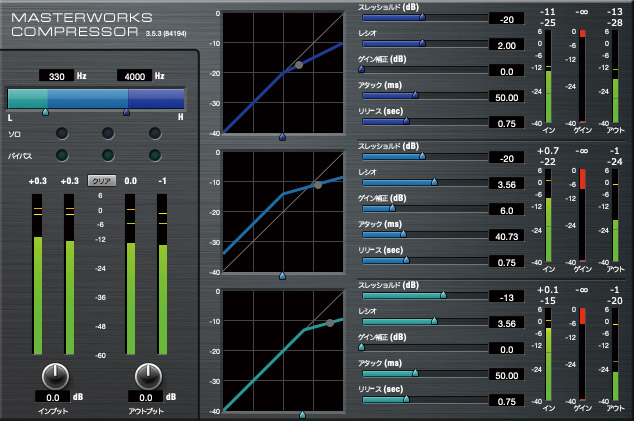Click bottom band output readout -20
Screen dimensions: 634x421
click(615, 300)
